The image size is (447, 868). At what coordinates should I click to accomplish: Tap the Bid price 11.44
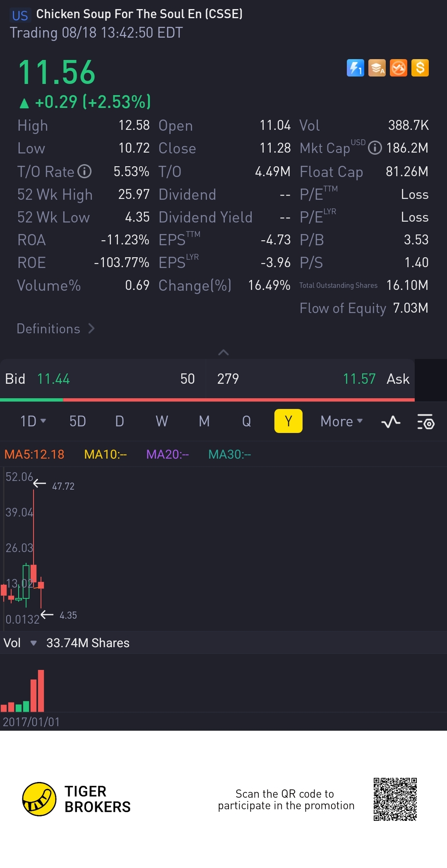point(53,379)
